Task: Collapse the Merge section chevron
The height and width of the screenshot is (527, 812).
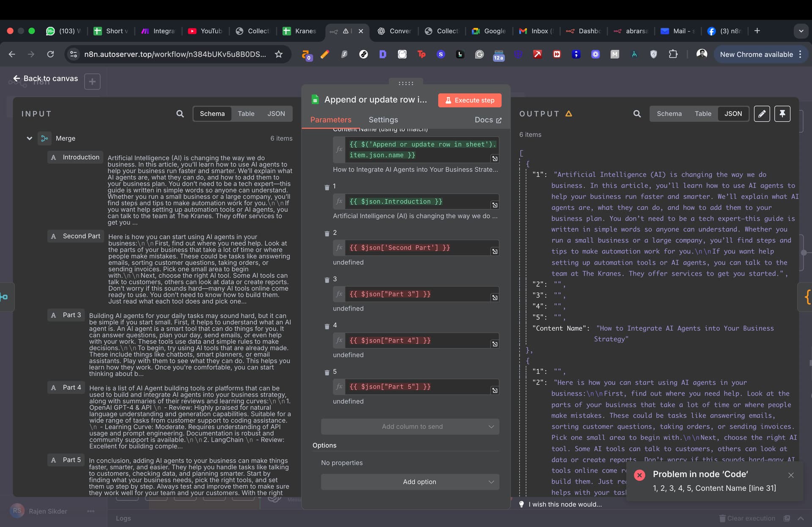Action: [x=29, y=138]
